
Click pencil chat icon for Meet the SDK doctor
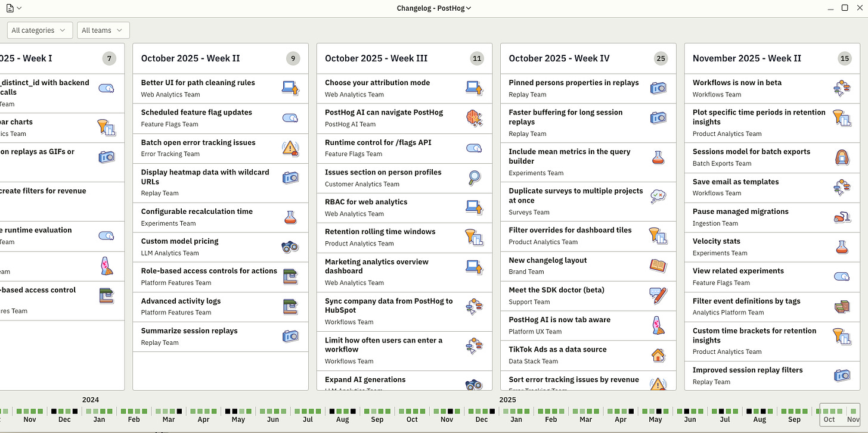pyautogui.click(x=658, y=295)
